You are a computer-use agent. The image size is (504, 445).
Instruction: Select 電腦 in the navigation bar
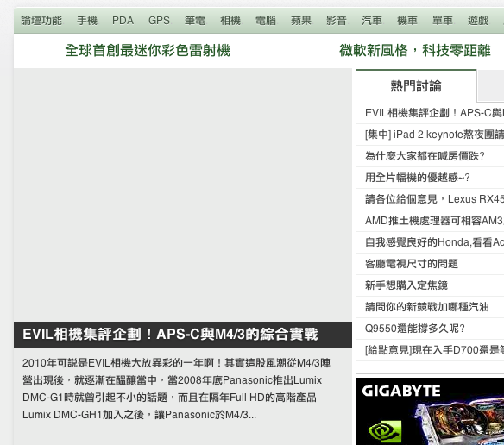point(266,21)
